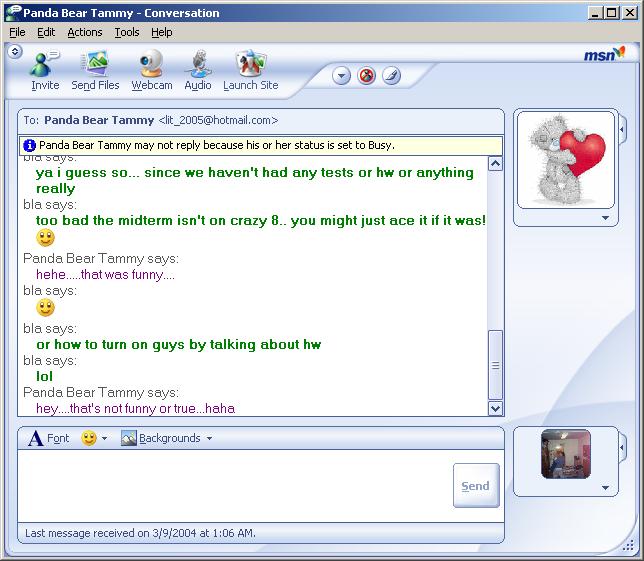
Task: Hide my display picture panel arrow
Action: pos(622,445)
